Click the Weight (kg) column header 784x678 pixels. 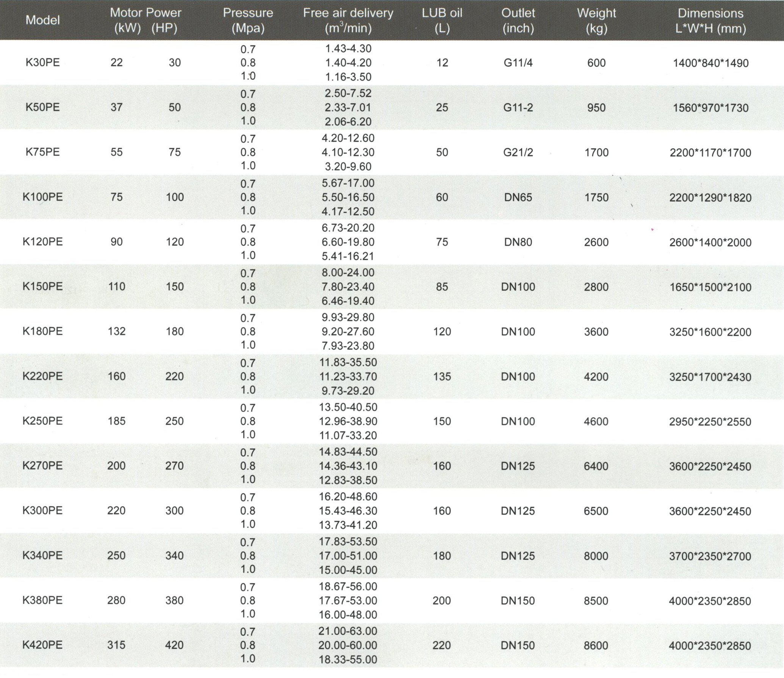coord(596,20)
